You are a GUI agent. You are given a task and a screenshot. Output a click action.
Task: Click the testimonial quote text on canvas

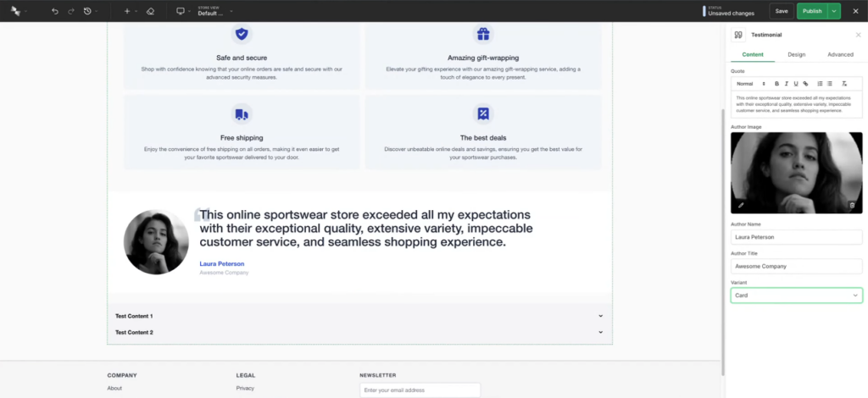[x=366, y=229]
